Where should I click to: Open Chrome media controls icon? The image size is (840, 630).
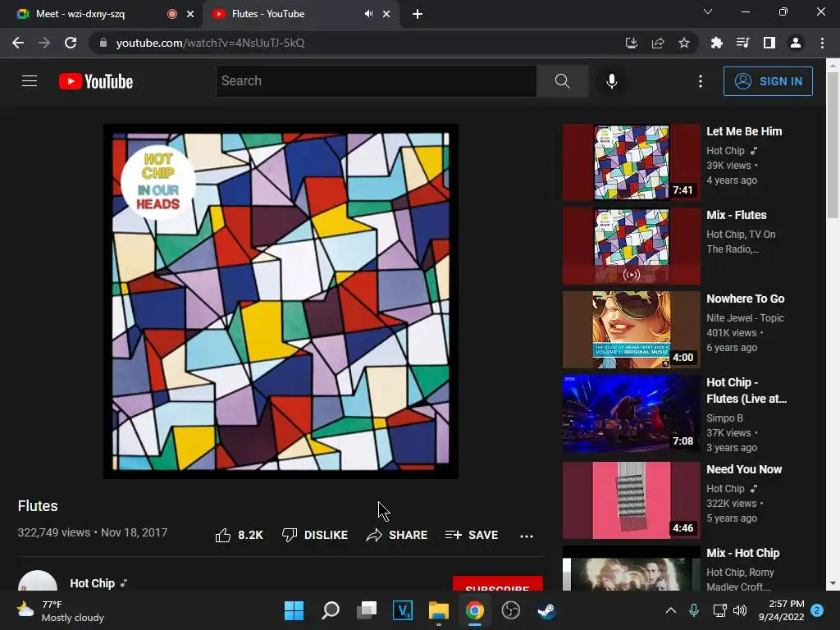742,43
